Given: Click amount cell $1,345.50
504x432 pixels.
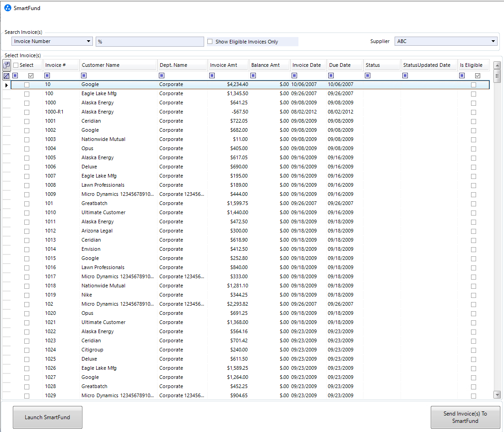Looking at the screenshot, I should [228, 93].
